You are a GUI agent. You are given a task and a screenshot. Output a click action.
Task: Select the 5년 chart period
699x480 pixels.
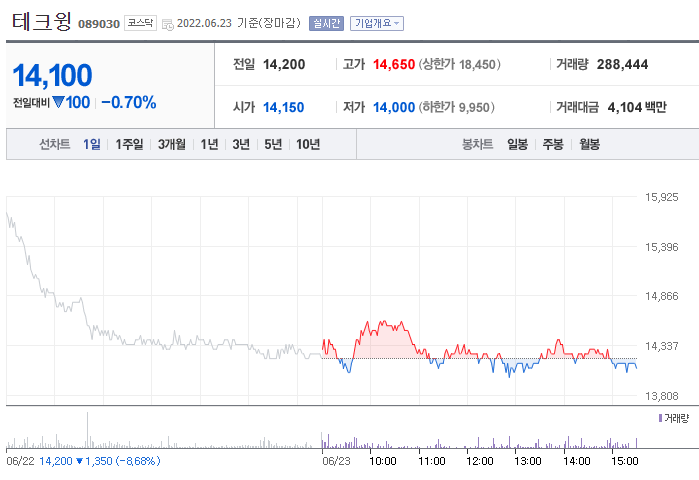click(x=273, y=144)
